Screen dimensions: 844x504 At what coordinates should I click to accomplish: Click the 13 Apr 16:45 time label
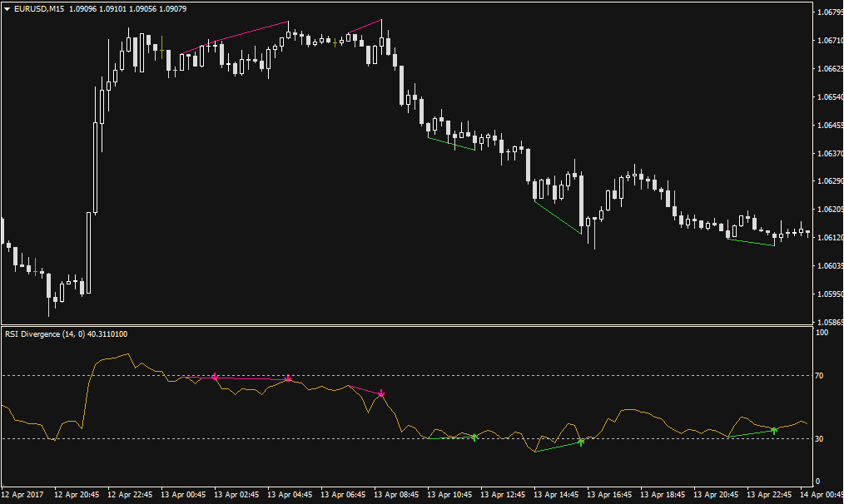(x=612, y=495)
